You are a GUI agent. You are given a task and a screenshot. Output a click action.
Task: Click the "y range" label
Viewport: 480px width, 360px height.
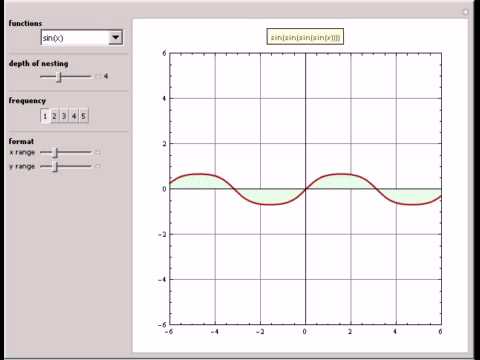22,166
